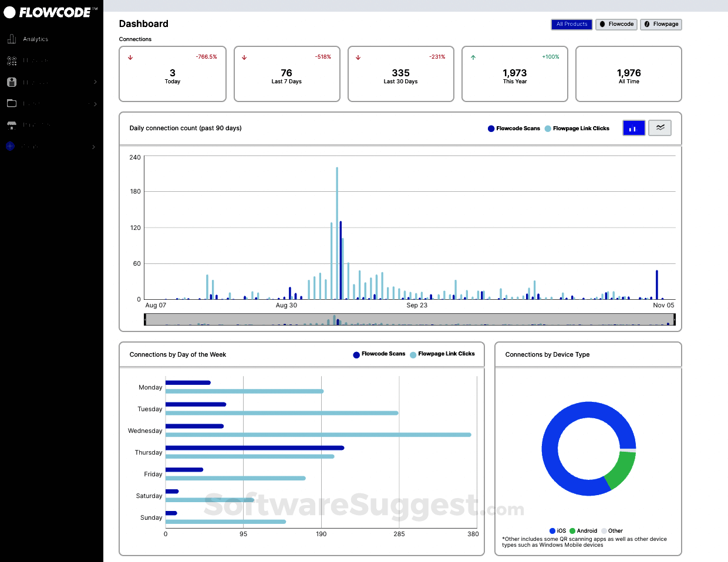The height and width of the screenshot is (562, 728).
Task: Open Flowpages via the contact-card sidebar icon
Action: (12, 82)
